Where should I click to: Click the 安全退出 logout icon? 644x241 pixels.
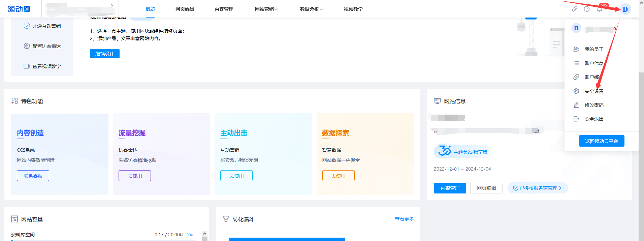tap(576, 119)
